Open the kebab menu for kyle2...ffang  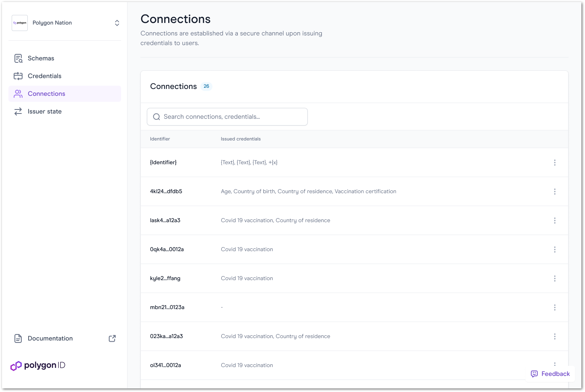(x=554, y=279)
